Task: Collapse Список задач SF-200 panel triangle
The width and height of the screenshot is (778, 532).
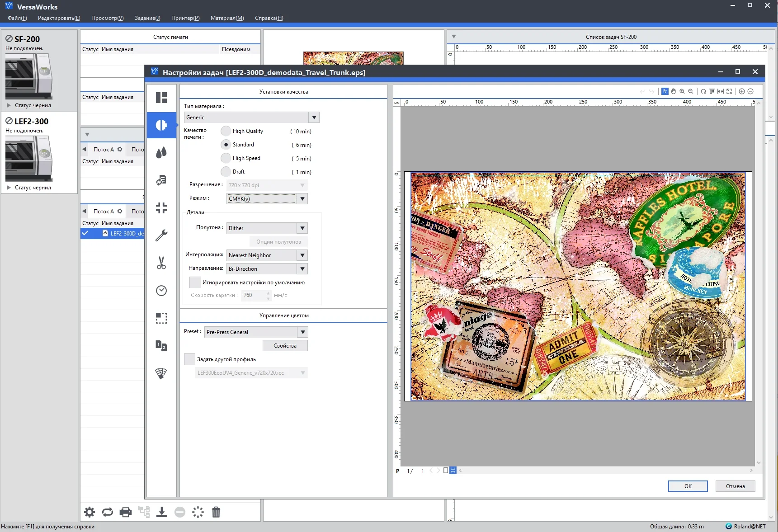Action: click(454, 37)
